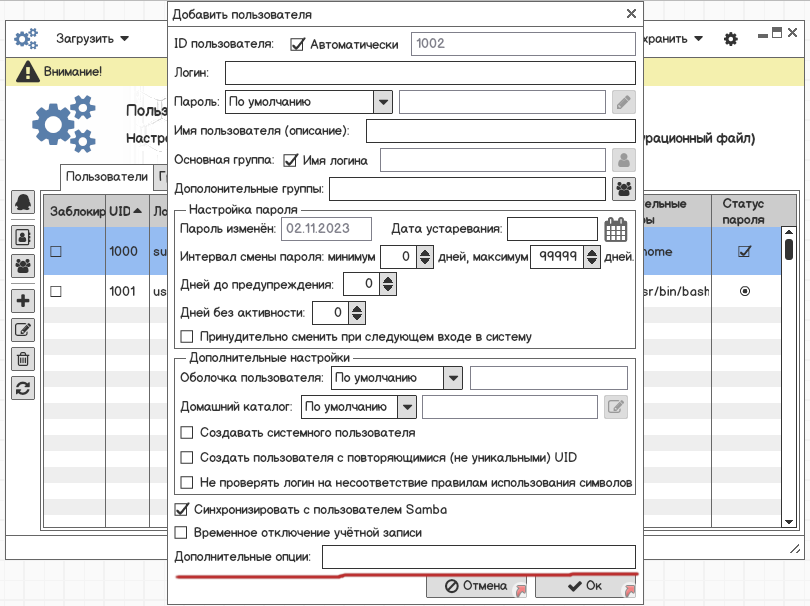Expand the Пароль dropdown list
The height and width of the screenshot is (606, 810).
(x=383, y=102)
